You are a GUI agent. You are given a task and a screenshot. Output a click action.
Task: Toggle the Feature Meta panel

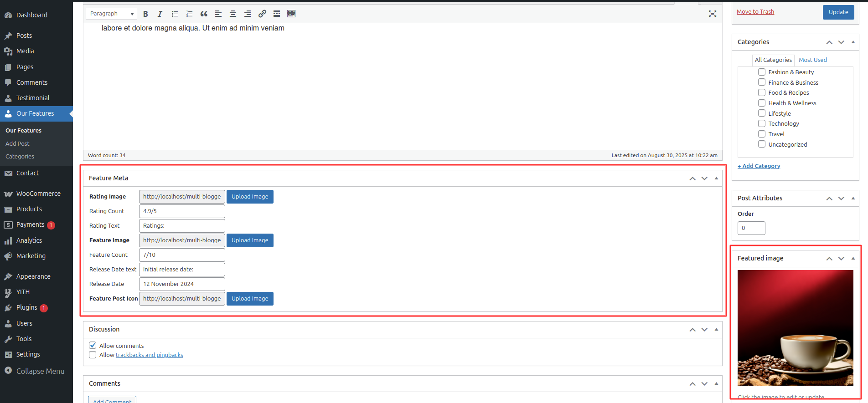tap(716, 178)
